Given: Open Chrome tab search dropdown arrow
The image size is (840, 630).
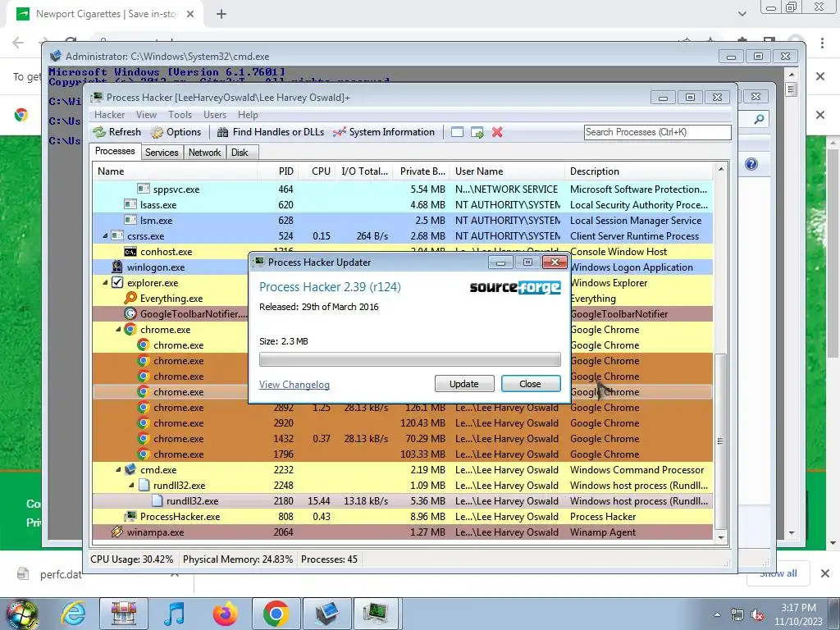Looking at the screenshot, I should point(742,14).
